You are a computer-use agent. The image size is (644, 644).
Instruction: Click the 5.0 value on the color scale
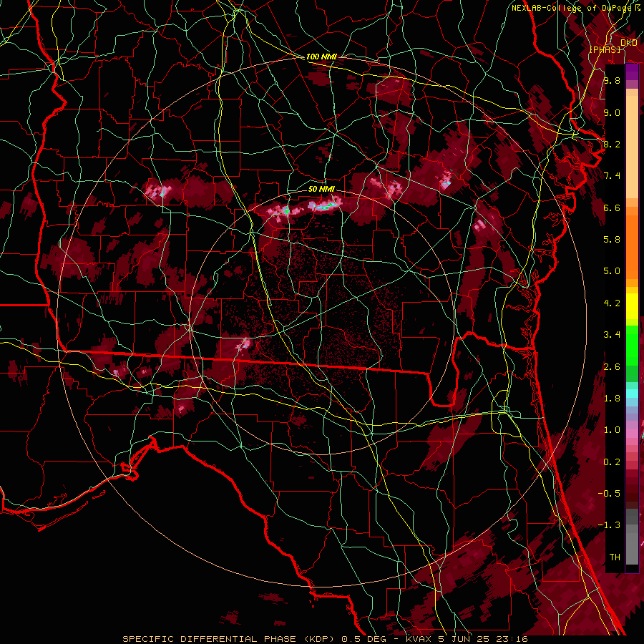click(x=612, y=271)
